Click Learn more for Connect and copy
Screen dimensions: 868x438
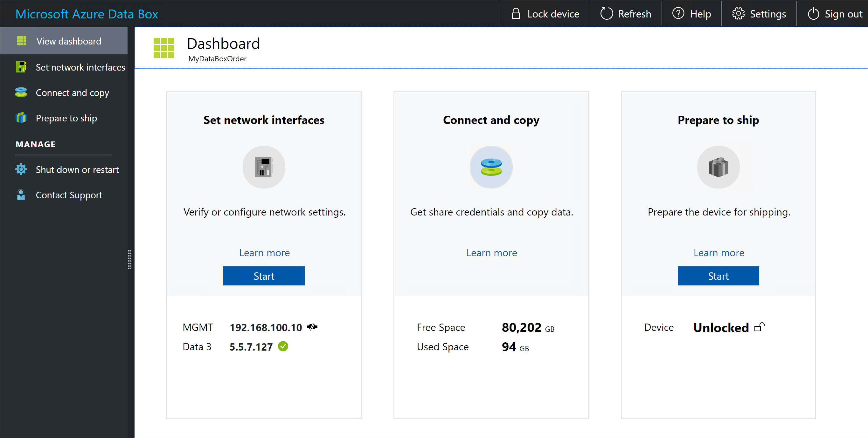coord(491,252)
